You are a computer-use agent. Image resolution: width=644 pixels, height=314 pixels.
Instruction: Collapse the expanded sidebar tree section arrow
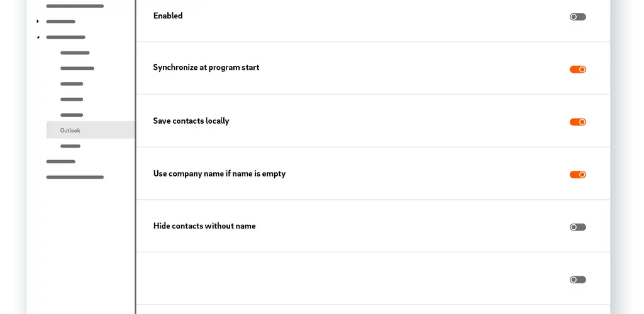(38, 37)
